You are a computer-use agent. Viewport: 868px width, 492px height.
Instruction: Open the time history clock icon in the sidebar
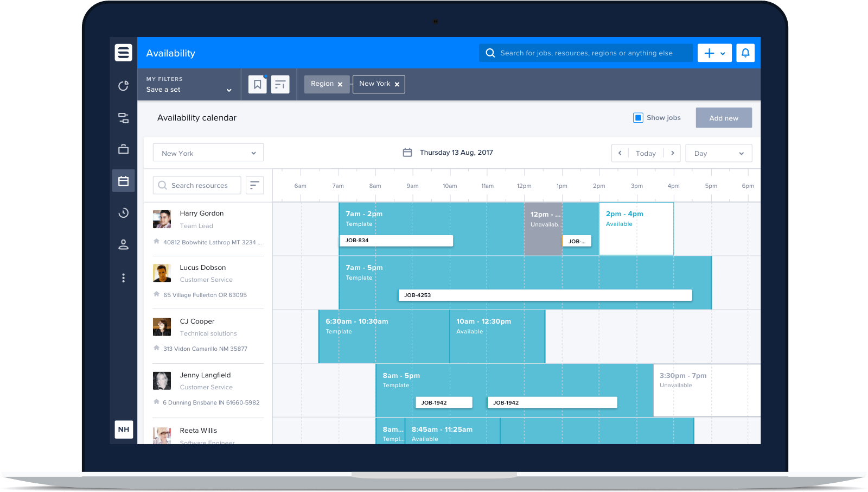pos(123,213)
